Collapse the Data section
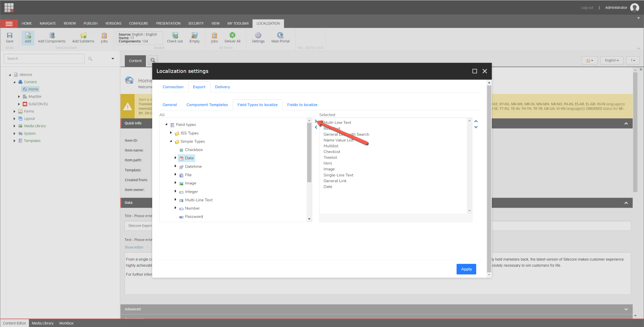The width and height of the screenshot is (644, 327). [x=626, y=203]
